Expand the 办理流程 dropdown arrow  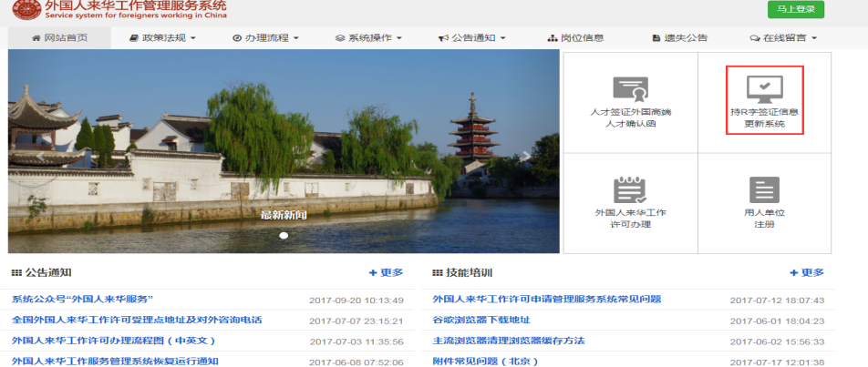tap(295, 38)
